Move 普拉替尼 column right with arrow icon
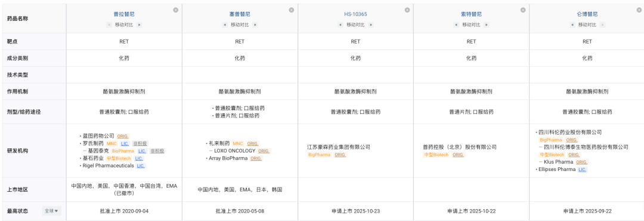644x221 pixels. [x=139, y=24]
